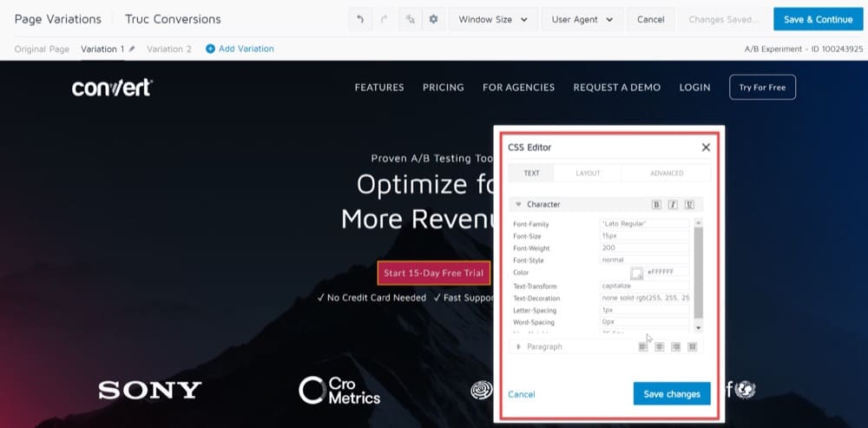Click the spiral logo left of the dialog

[482, 391]
